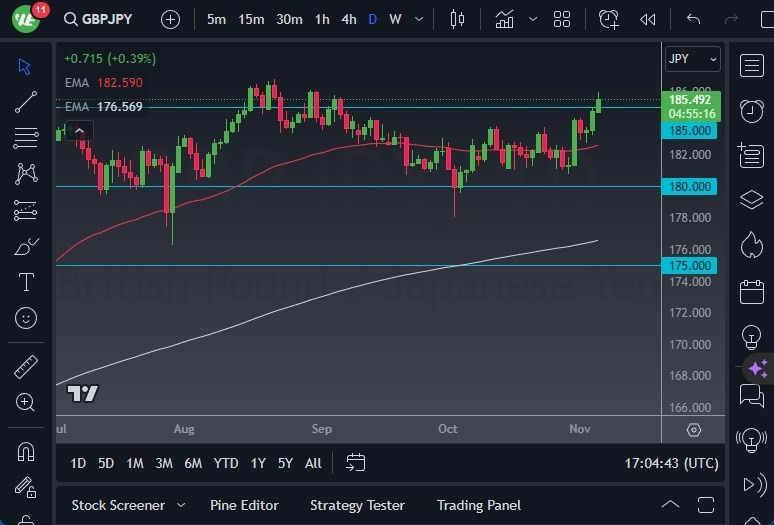Open the hotlists flame panel
774x525 pixels.
(x=752, y=245)
